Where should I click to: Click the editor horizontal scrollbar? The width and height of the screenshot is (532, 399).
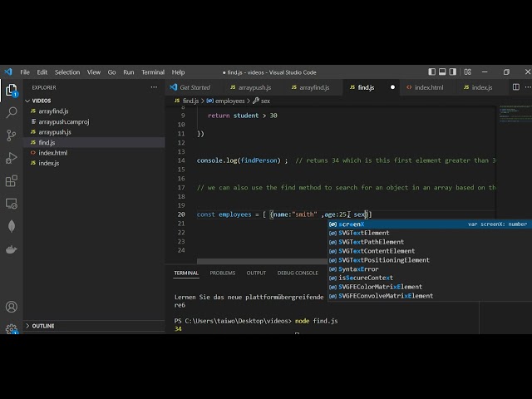pyautogui.click(x=263, y=261)
